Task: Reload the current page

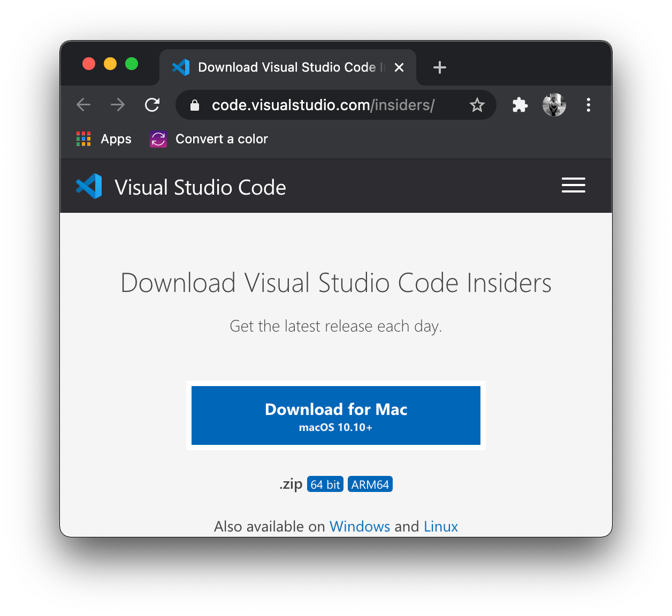Action: point(152,105)
